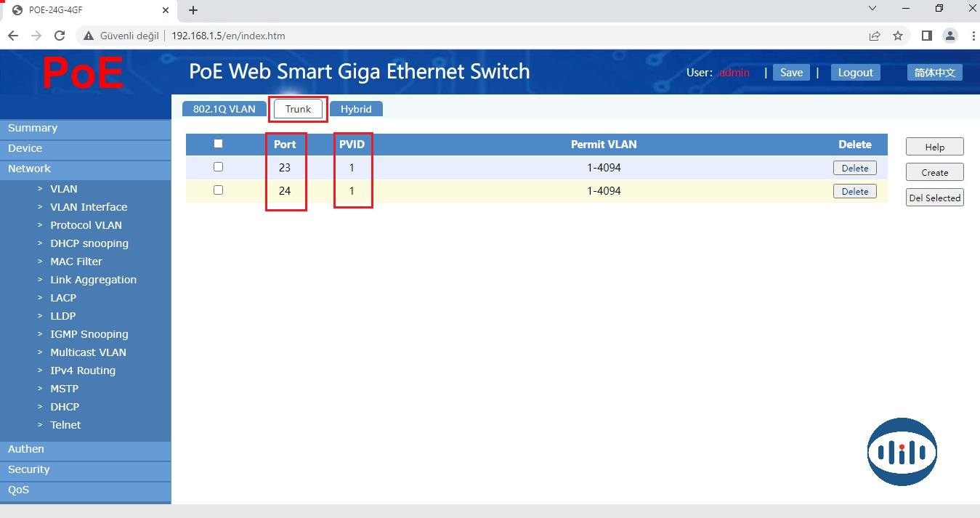Switch to the 802.1Q VLAN tab
The image size is (980, 518).
(x=224, y=109)
